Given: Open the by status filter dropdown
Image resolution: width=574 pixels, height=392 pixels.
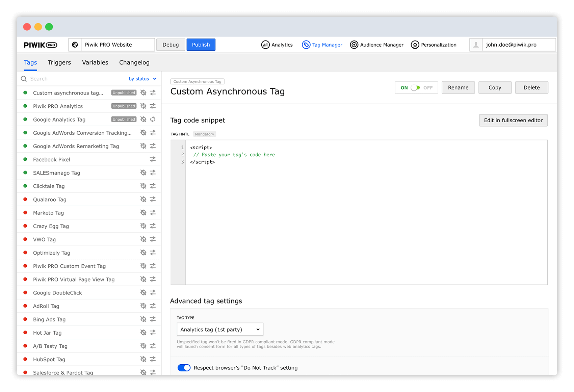Looking at the screenshot, I should [x=142, y=78].
